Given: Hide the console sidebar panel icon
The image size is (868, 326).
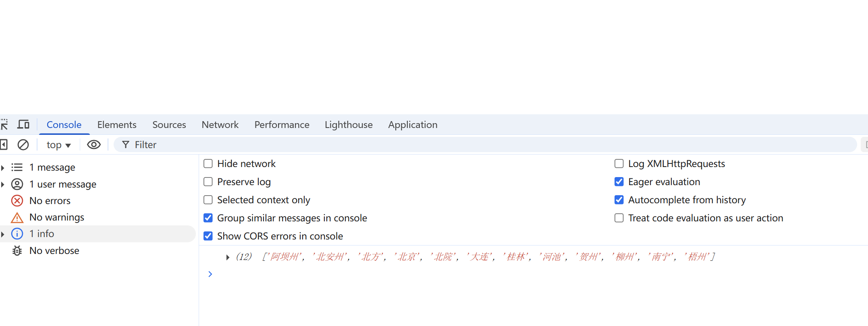Looking at the screenshot, I should 4,145.
